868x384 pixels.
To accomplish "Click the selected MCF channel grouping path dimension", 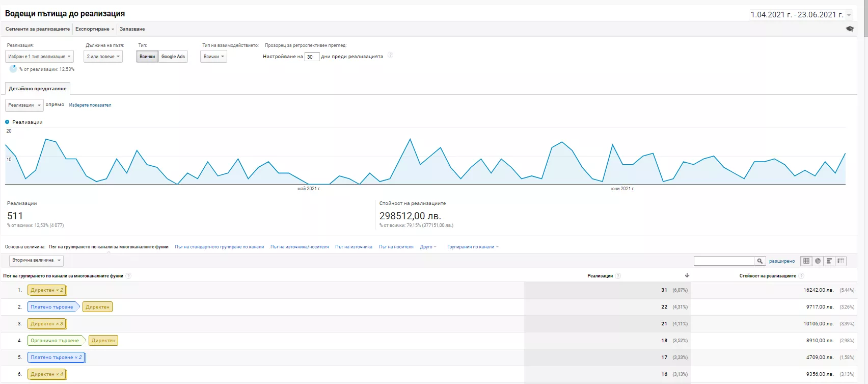I will point(108,247).
